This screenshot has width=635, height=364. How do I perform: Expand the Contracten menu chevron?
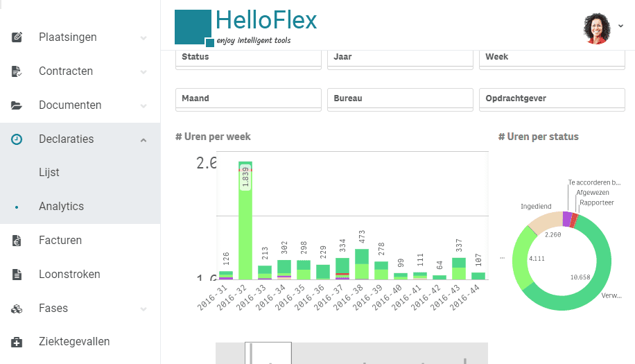143,72
